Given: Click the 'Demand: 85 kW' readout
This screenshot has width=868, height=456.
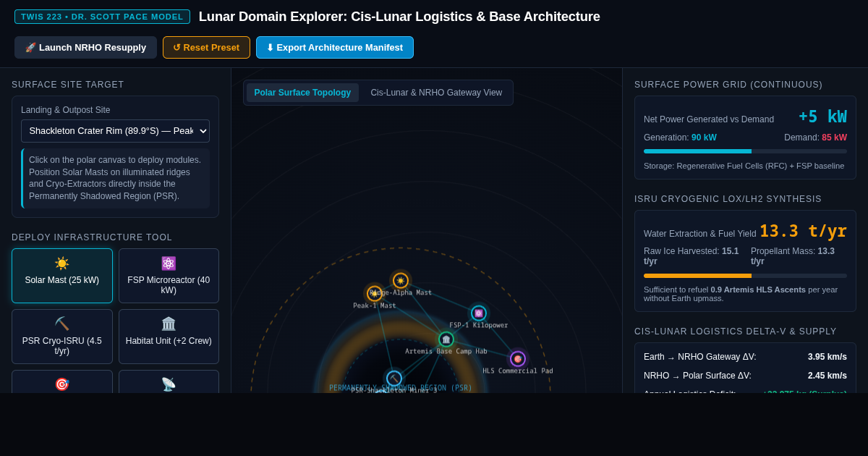Looking at the screenshot, I should click(815, 138).
